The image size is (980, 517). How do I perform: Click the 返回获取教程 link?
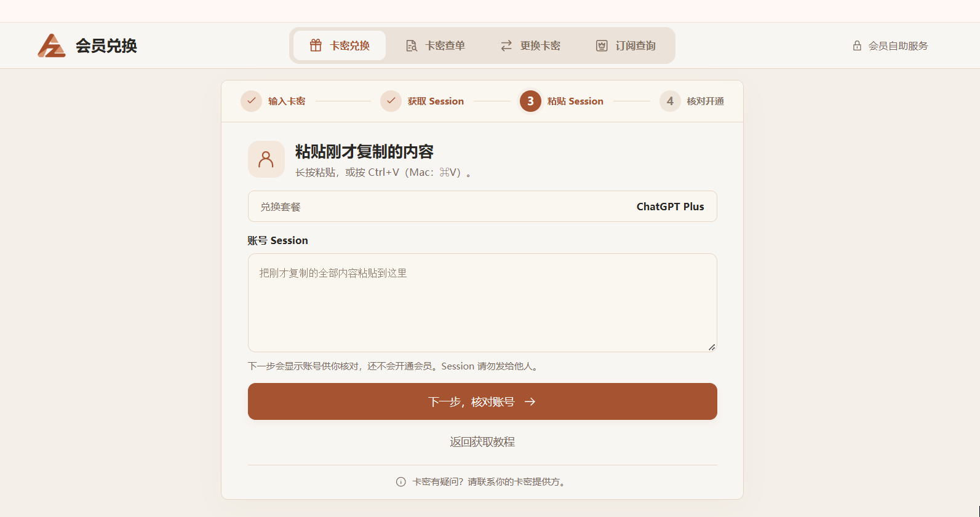click(x=482, y=442)
